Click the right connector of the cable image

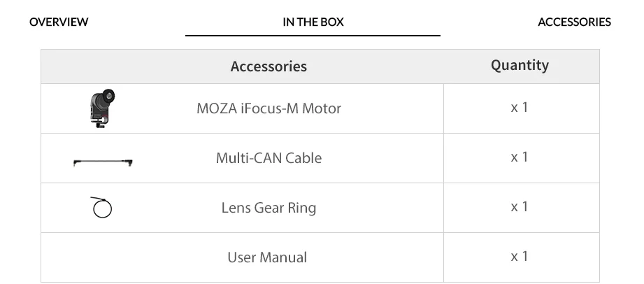[129, 163]
